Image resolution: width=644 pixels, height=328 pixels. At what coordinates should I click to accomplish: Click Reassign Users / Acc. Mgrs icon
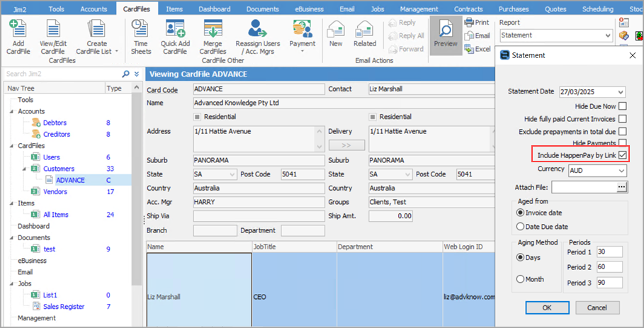click(x=257, y=29)
